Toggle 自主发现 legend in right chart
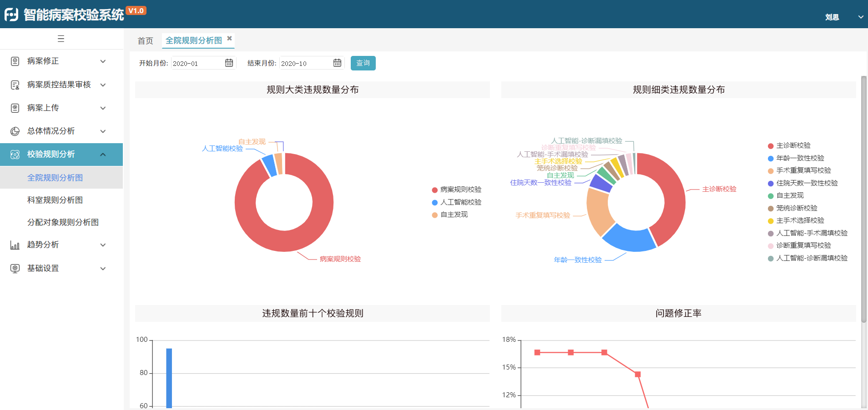Image resolution: width=868 pixels, height=410 pixels. pyautogui.click(x=786, y=195)
